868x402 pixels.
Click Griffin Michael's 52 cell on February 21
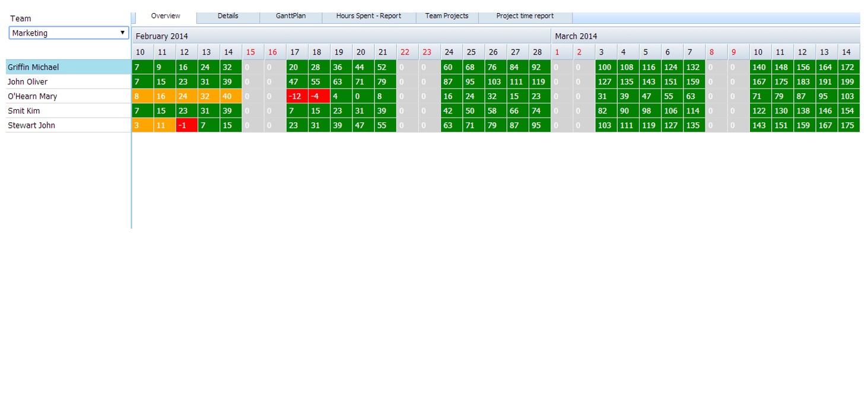coord(386,67)
